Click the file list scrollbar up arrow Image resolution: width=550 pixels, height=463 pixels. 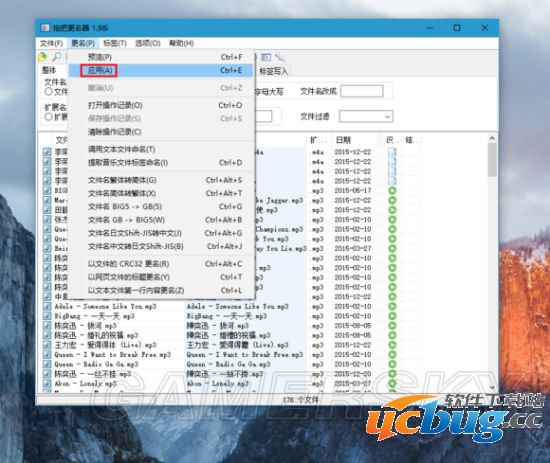492,138
